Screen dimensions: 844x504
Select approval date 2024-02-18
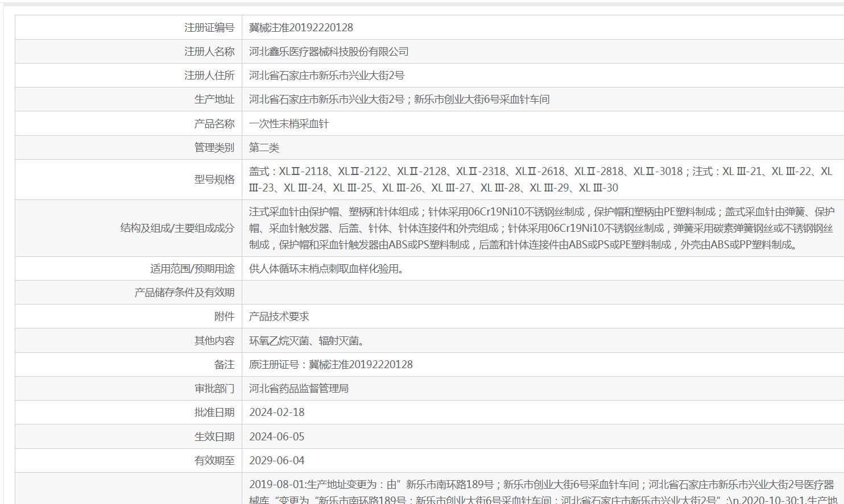(x=277, y=412)
